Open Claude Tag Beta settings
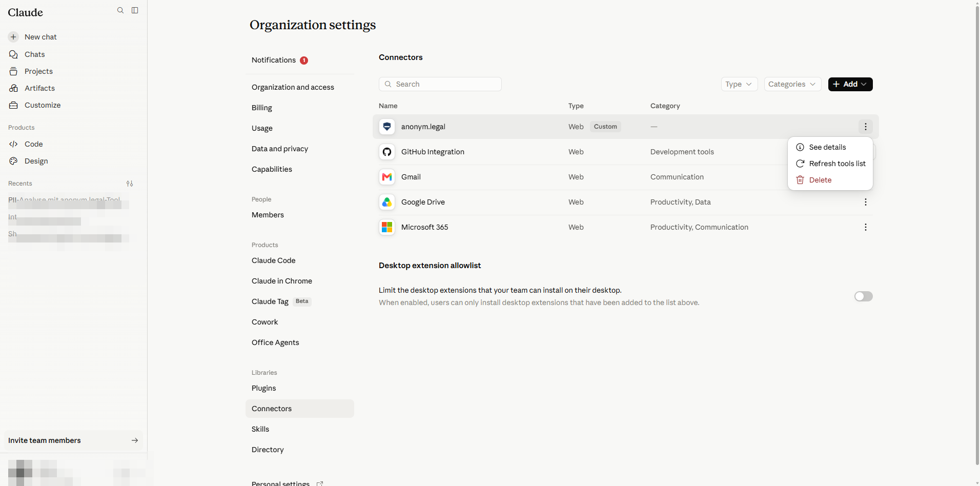 [x=300, y=301]
